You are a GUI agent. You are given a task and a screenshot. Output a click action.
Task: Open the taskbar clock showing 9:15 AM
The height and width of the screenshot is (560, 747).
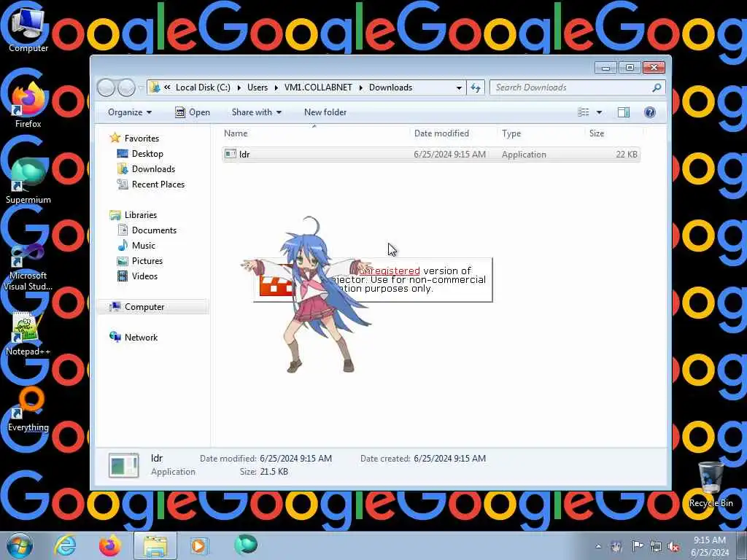pyautogui.click(x=710, y=546)
